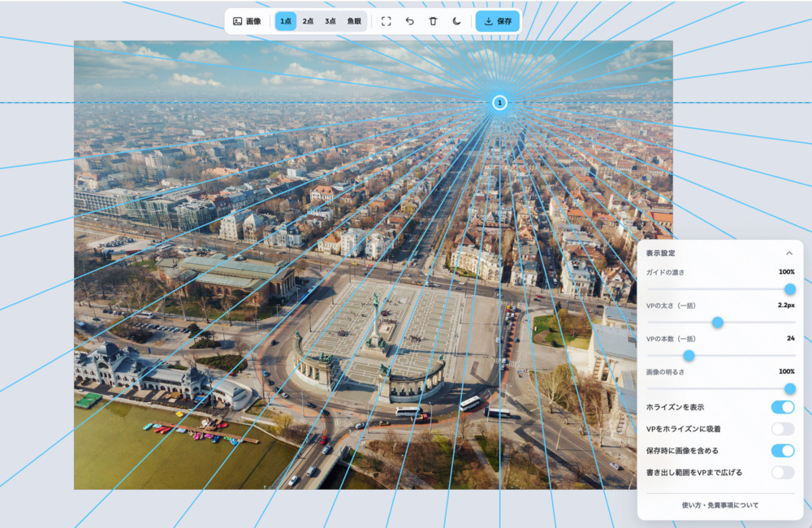The height and width of the screenshot is (528, 812).
Task: Turn off 保存時に画像を含める toggle
Action: [783, 451]
